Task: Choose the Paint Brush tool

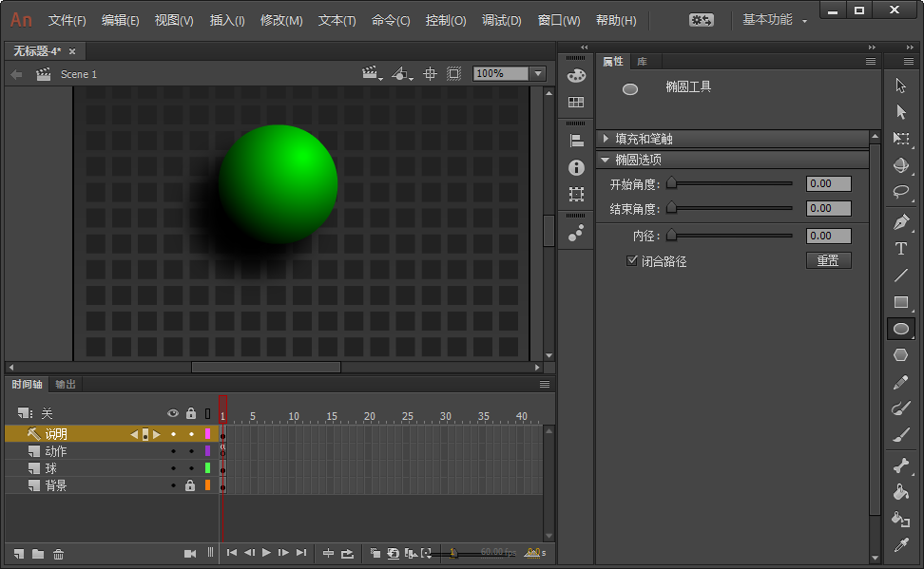Action: (900, 408)
